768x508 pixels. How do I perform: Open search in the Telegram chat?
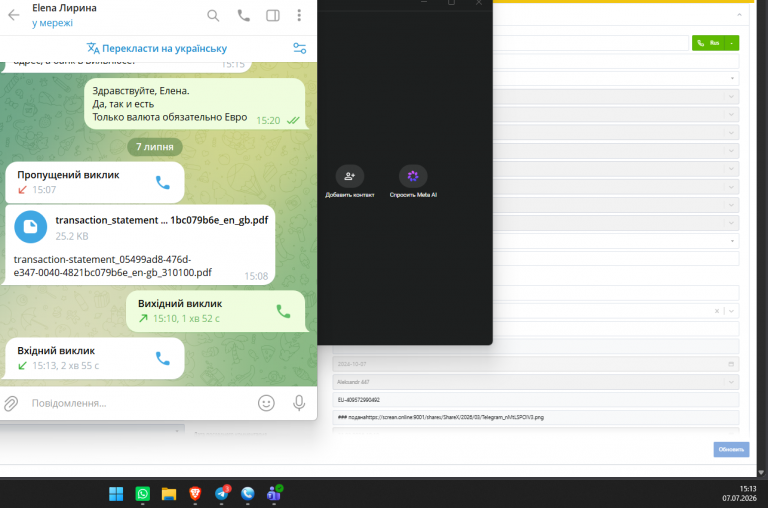[x=213, y=16]
